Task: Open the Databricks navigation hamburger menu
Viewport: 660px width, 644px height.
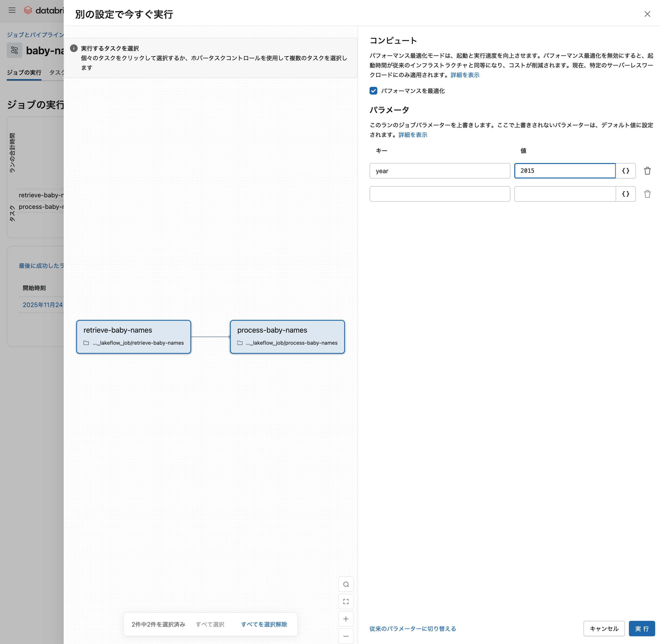Action: [x=12, y=10]
